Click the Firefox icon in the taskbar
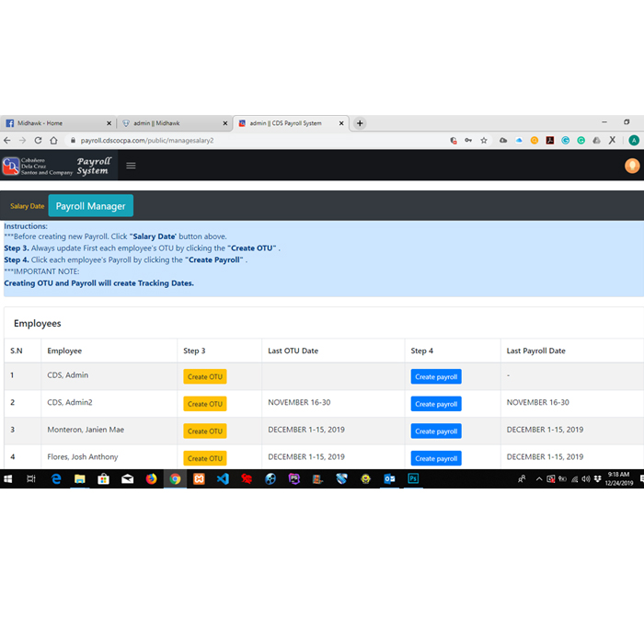Screen dimensions: 644x644 coord(152,479)
